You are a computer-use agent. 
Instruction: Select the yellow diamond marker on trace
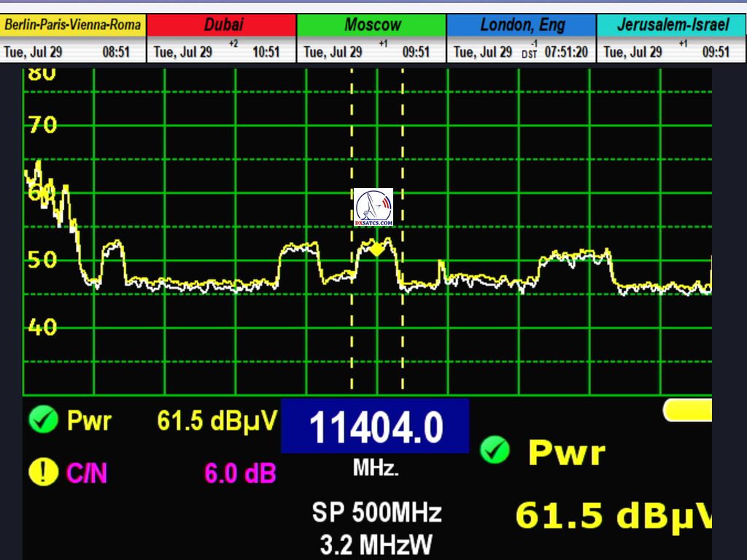pos(376,249)
